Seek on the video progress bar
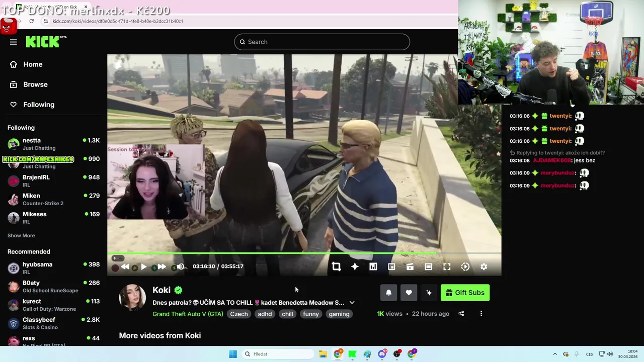 coord(304,253)
